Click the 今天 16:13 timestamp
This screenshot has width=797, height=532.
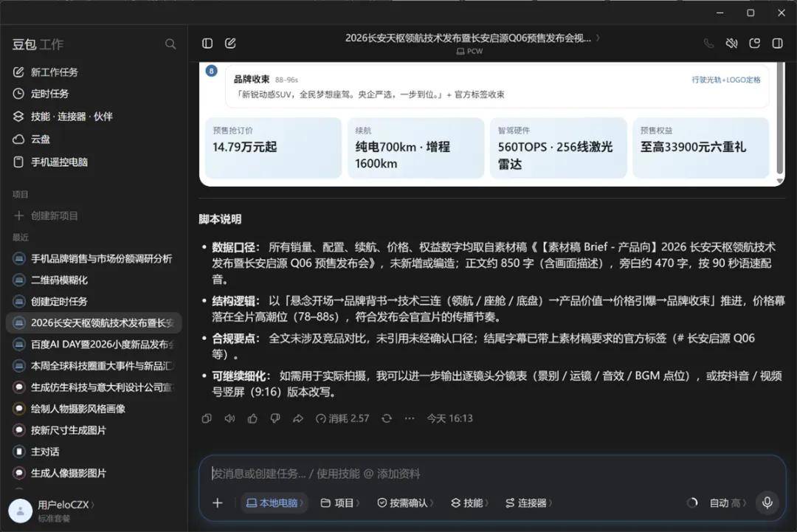450,418
